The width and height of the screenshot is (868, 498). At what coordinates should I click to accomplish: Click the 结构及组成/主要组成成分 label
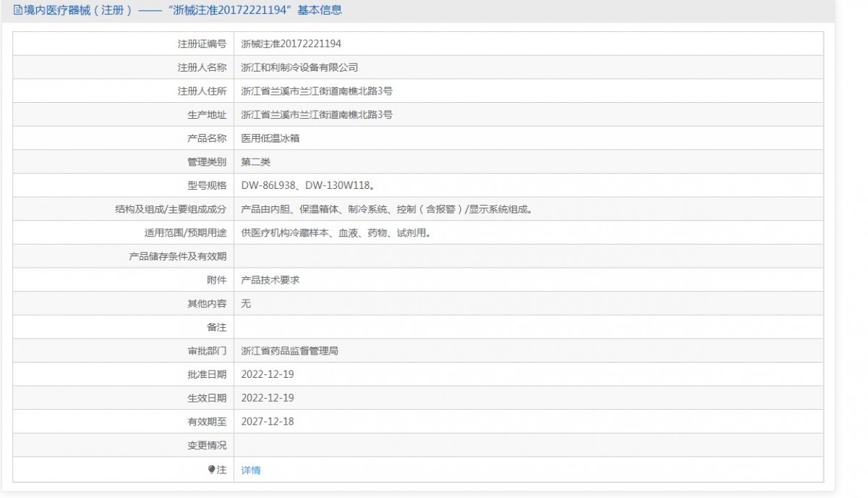[x=171, y=209]
